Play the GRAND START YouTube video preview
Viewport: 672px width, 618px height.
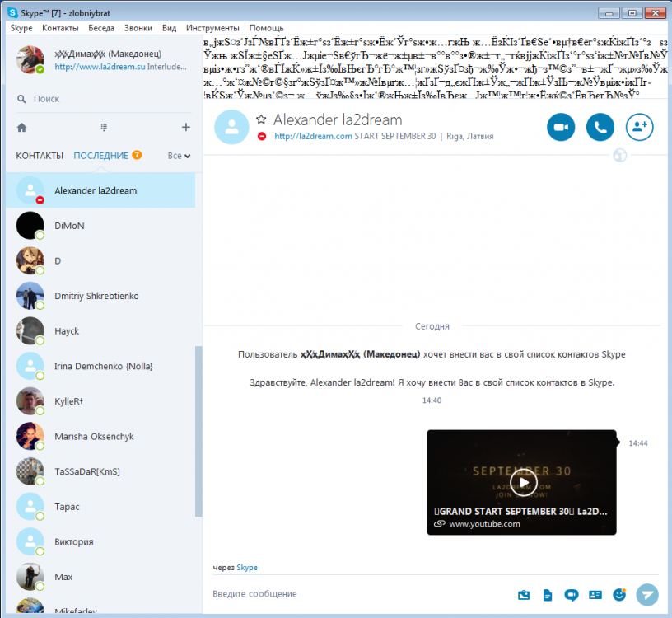coord(522,481)
